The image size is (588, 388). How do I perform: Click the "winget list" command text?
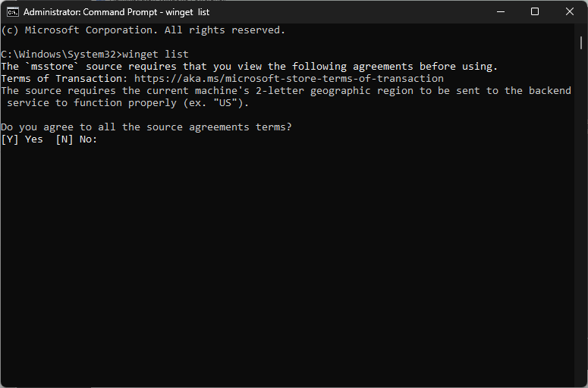(156, 55)
